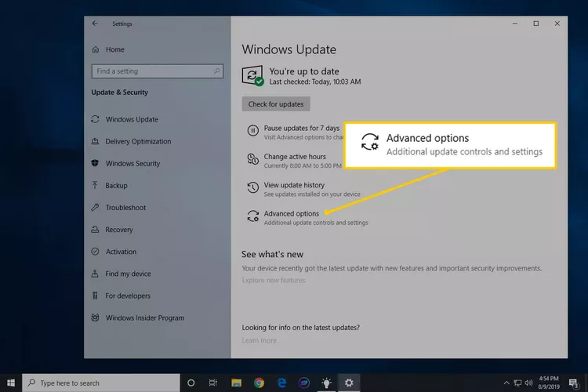Click the Change active hours clock icon
This screenshot has width=588, height=392.
click(x=252, y=160)
